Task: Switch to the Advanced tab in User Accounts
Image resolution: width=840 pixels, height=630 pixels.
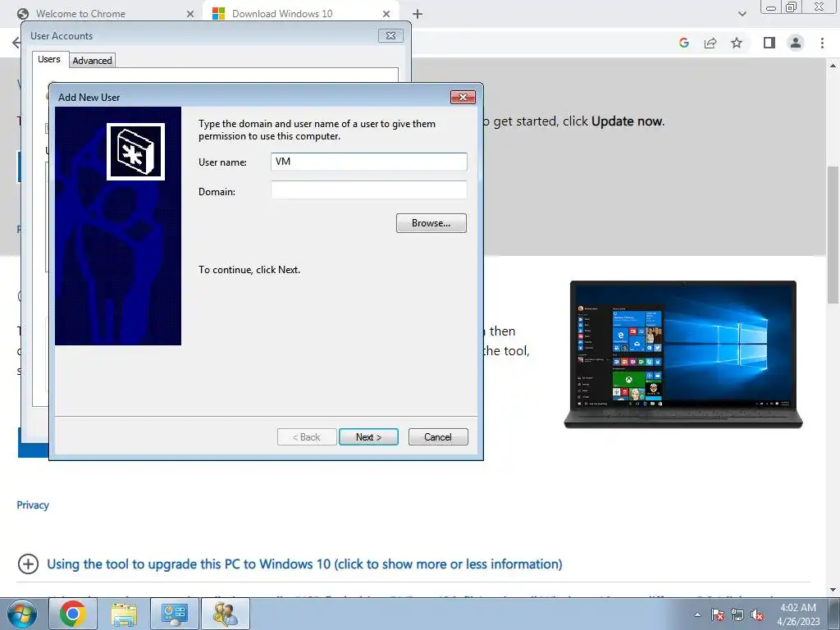Action: pos(92,61)
